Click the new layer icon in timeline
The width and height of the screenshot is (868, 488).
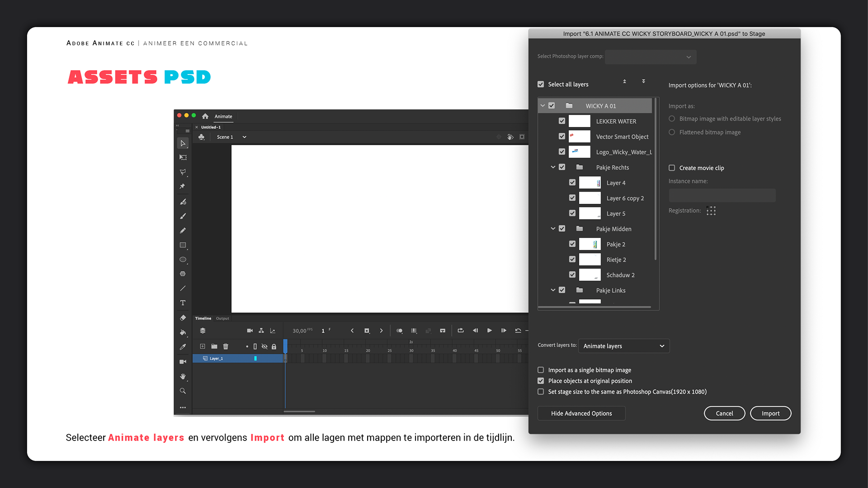click(203, 347)
